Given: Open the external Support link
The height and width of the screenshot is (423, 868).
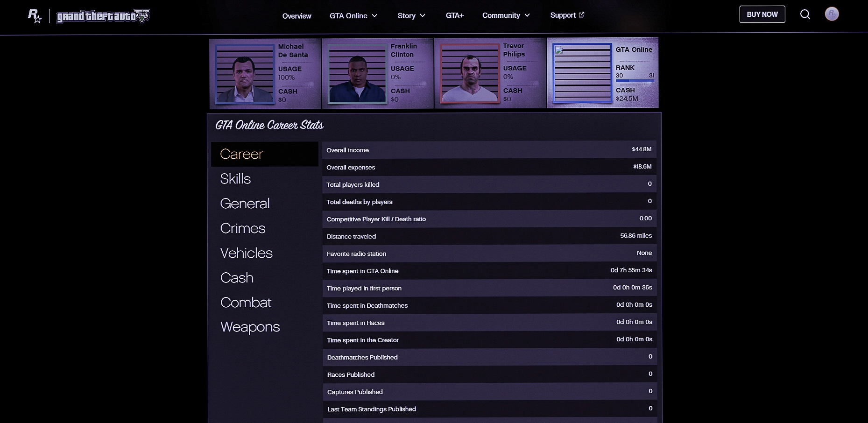Looking at the screenshot, I should [x=567, y=15].
